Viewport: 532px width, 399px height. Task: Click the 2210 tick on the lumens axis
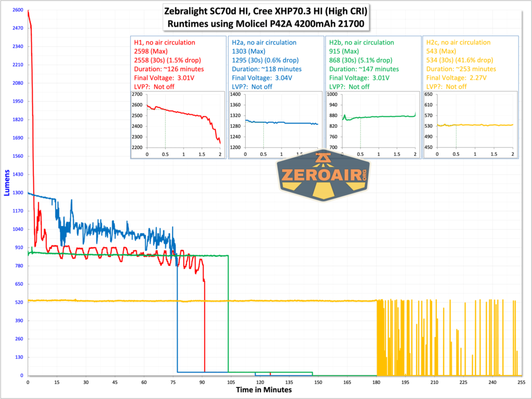(18, 65)
